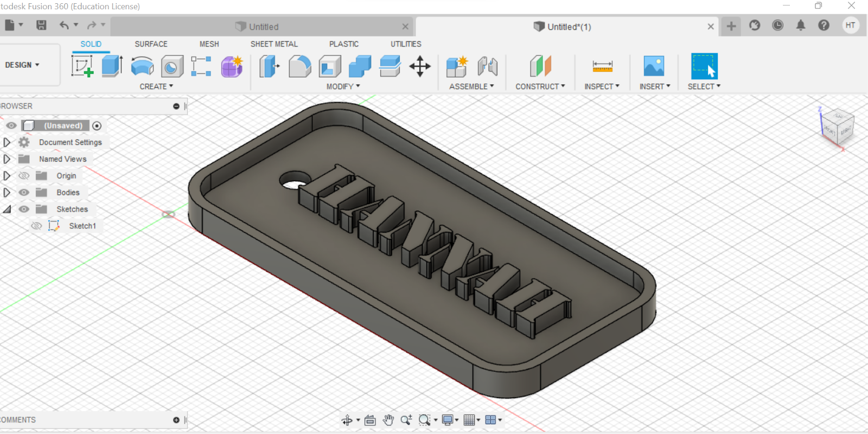Switch to the MESH tab

209,44
